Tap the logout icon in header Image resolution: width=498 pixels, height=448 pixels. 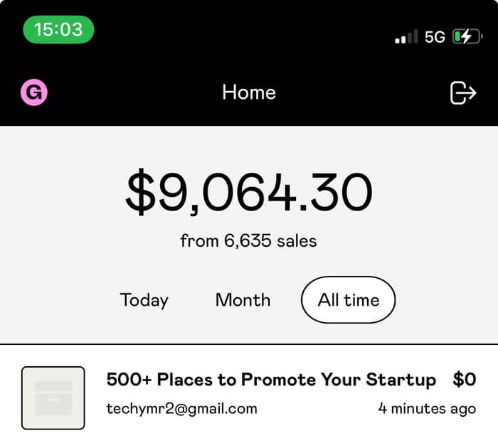coord(463,92)
